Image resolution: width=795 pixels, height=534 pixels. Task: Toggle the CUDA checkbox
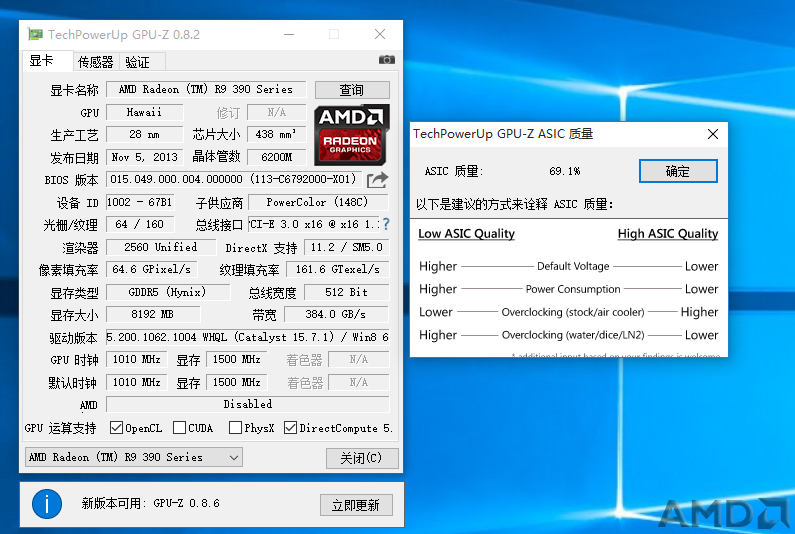point(179,428)
